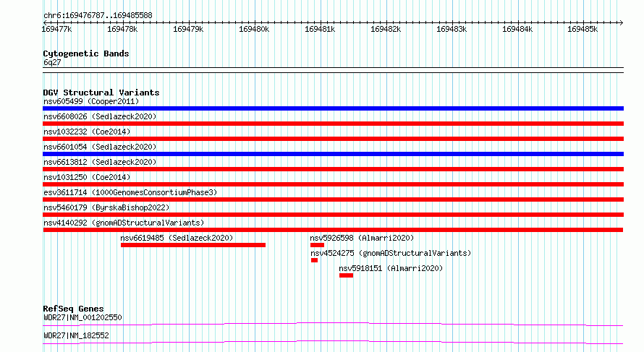This screenshot has width=644, height=352.
Task: Open the nsv5926598 (Almarri2020) label
Action: (x=362, y=238)
